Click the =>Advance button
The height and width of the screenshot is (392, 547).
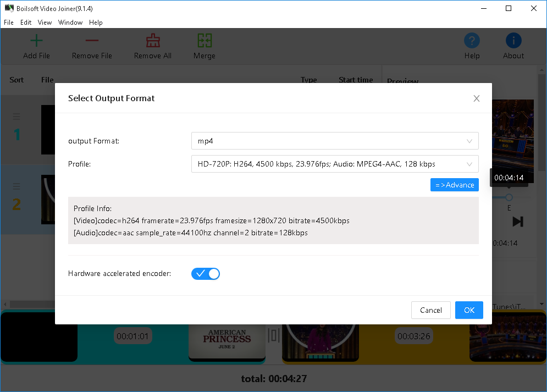455,185
